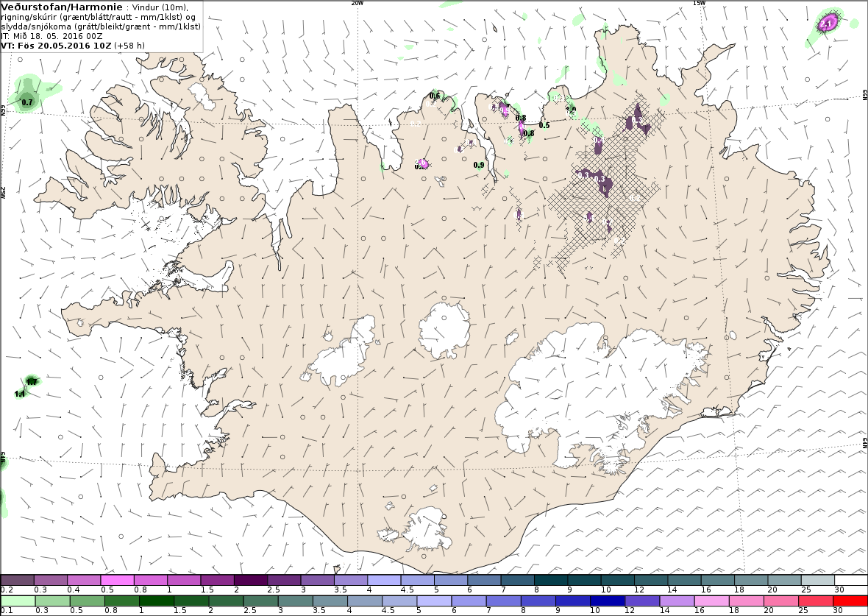This screenshot has height=616, width=868.
Task: Click the 0.9 precipitation value in north Iceland
Action: [480, 165]
